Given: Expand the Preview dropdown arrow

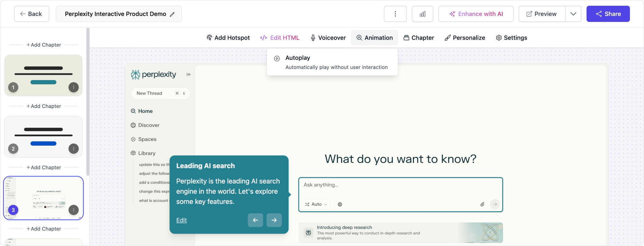Looking at the screenshot, I should 573,14.
